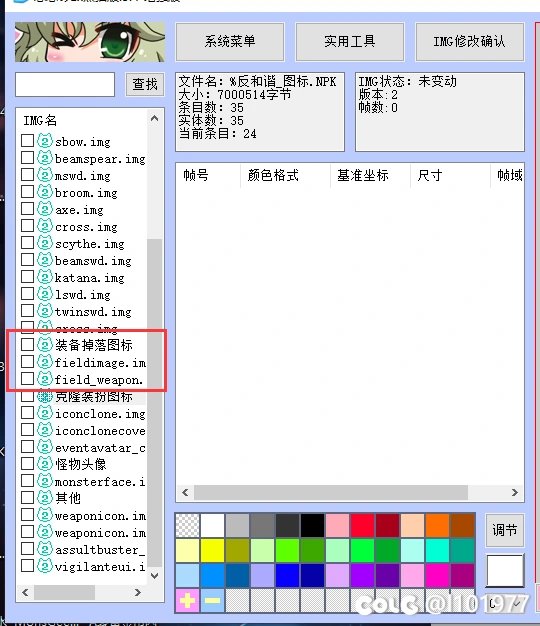Click the icon beside beamswd.img
Viewport: 540px width, 626px height.
point(45,260)
